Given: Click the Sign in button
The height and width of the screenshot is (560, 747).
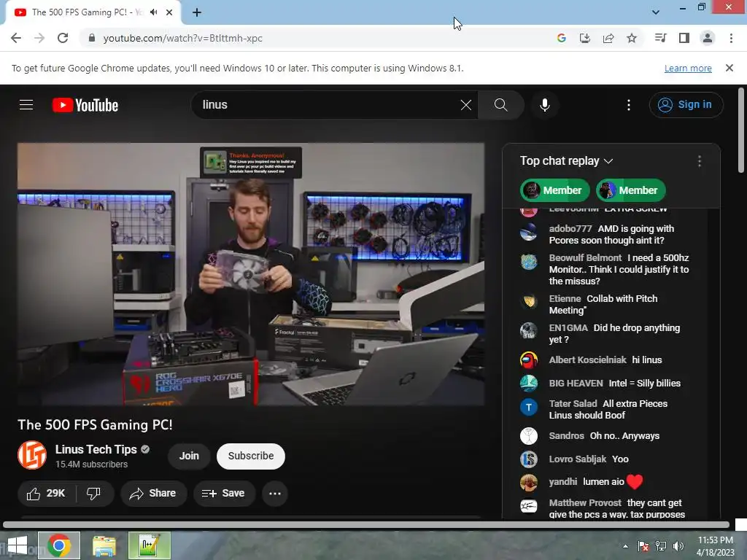Looking at the screenshot, I should point(686,105).
